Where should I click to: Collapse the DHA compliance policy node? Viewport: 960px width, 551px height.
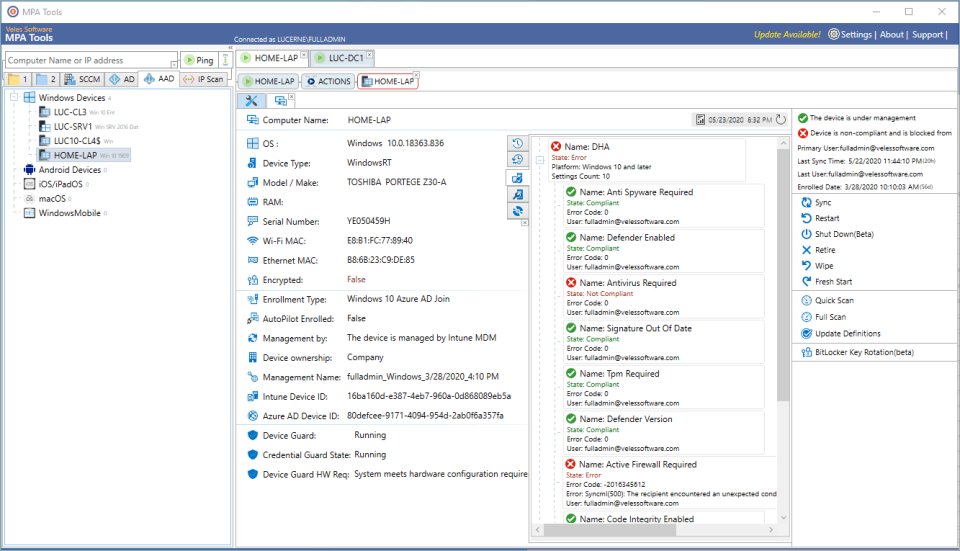[x=540, y=158]
